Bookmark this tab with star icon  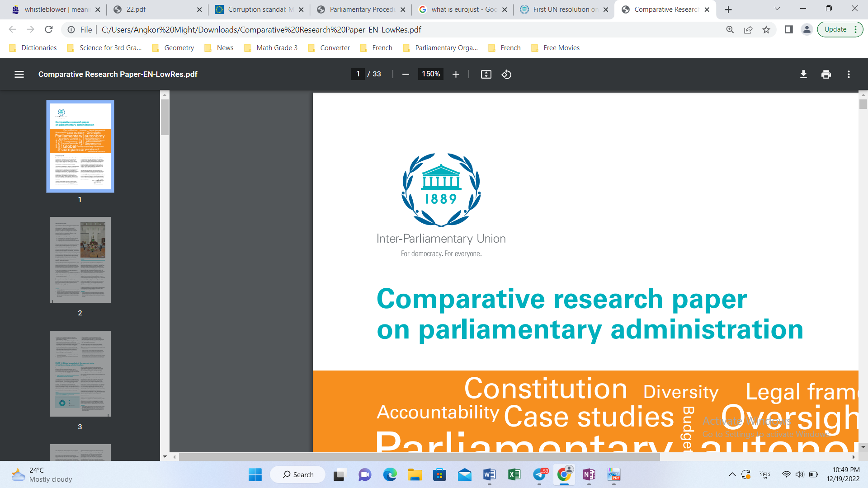point(766,29)
